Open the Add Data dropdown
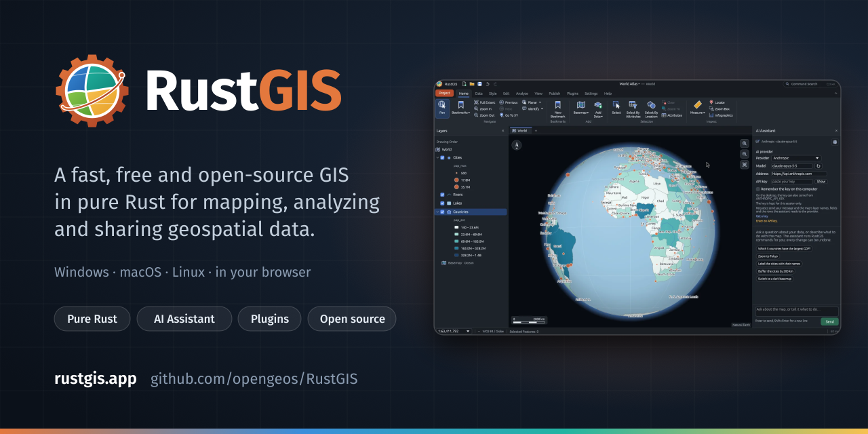 pyautogui.click(x=598, y=108)
